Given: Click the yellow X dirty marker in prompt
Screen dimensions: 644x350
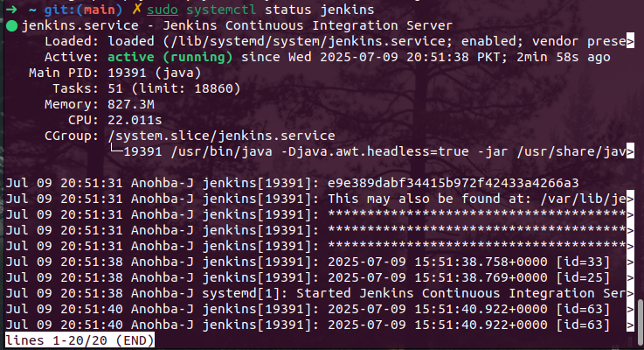Looking at the screenshot, I should (137, 9).
